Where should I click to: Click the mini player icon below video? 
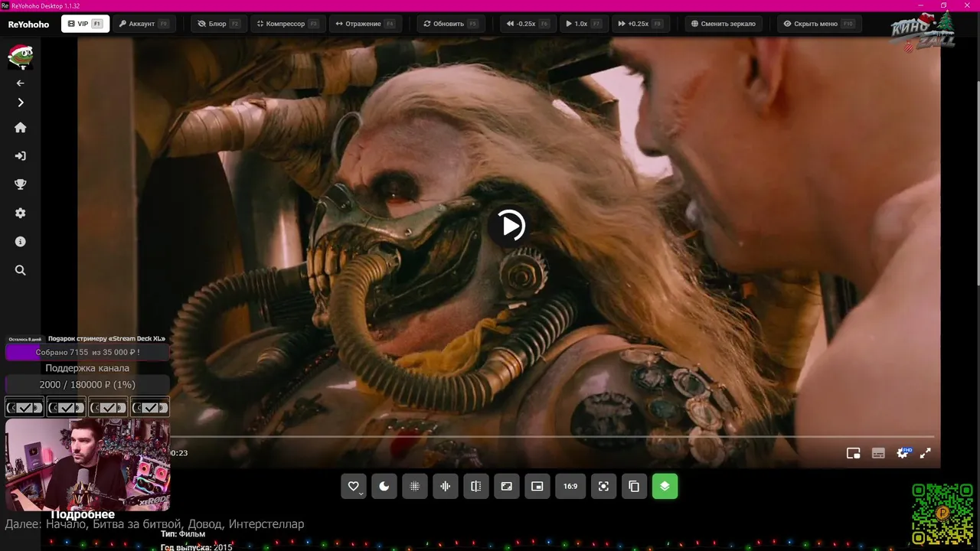[537, 486]
